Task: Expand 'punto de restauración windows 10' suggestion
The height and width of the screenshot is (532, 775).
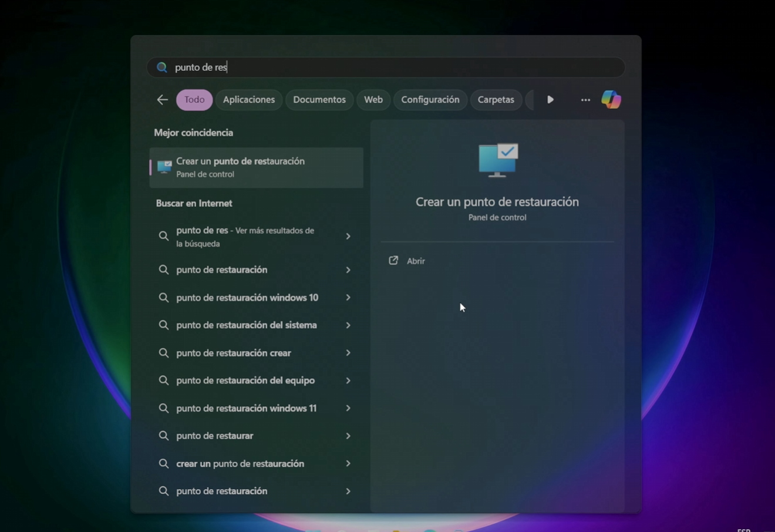Action: coord(348,297)
